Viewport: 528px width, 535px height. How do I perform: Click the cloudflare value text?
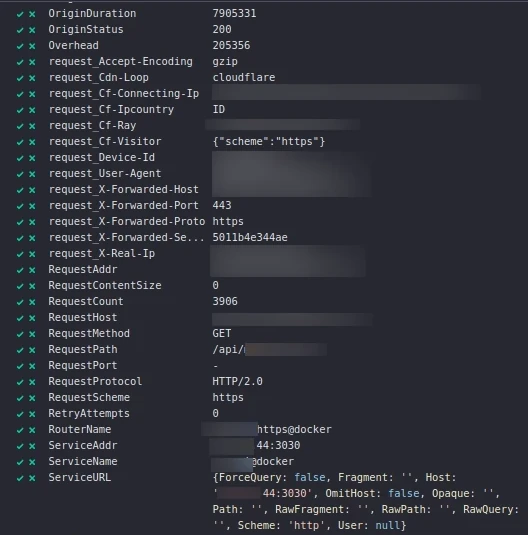pyautogui.click(x=244, y=77)
